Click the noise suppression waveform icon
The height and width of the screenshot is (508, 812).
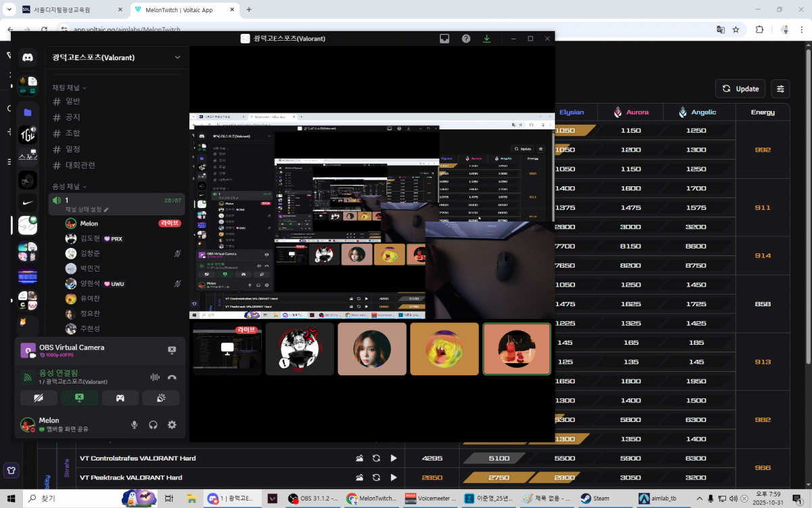154,377
